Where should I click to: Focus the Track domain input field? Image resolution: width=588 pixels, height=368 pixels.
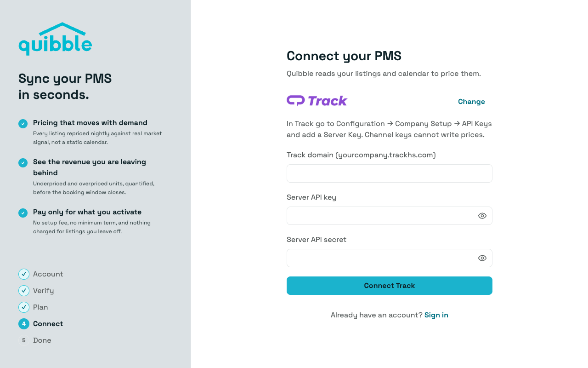coord(390,173)
